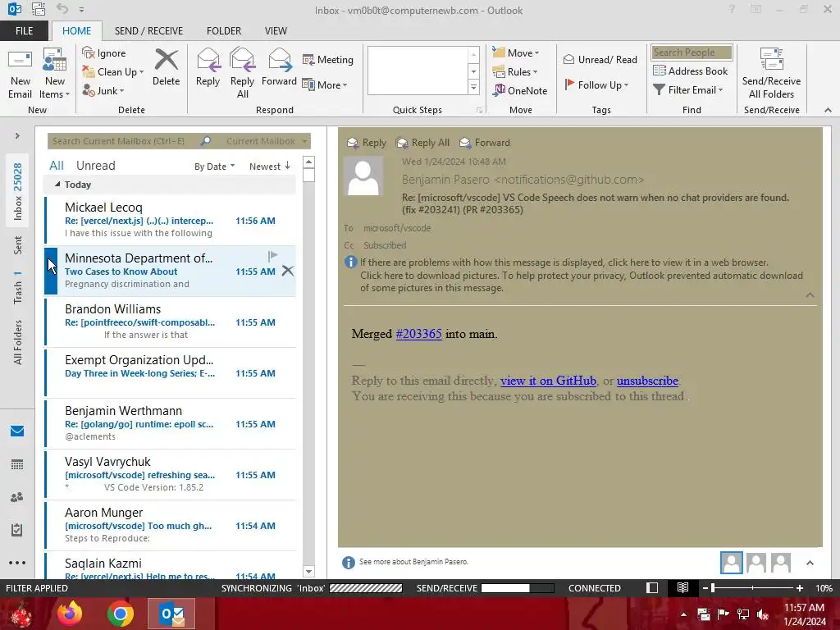Show only Unread messages
Viewport: 840px width, 630px height.
tap(95, 166)
